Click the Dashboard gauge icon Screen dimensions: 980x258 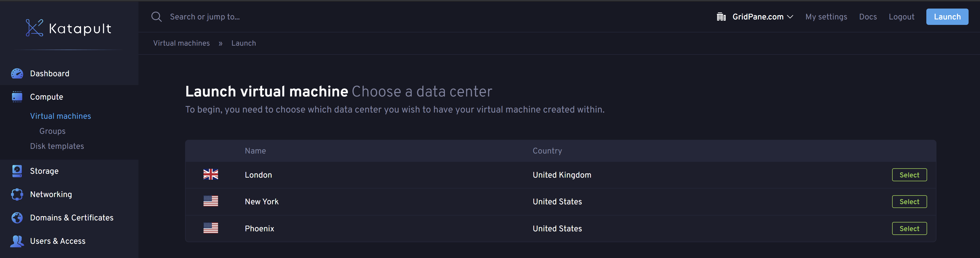tap(17, 73)
